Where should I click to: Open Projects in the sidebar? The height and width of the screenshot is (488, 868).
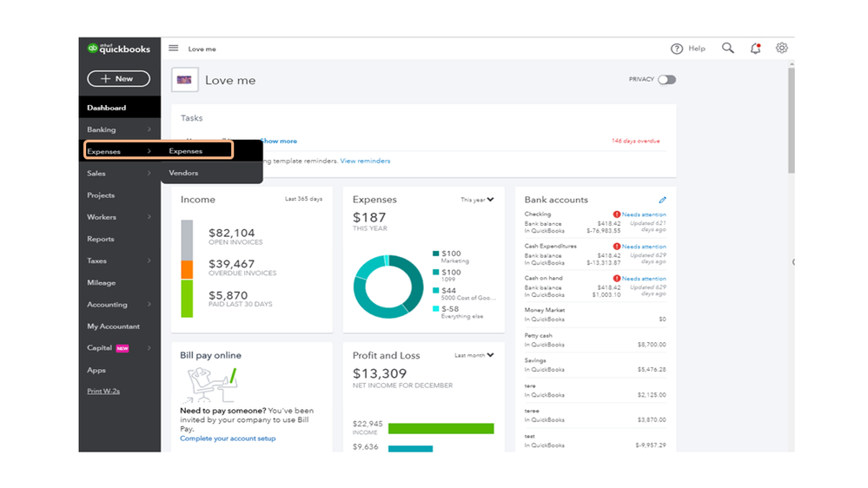click(101, 195)
